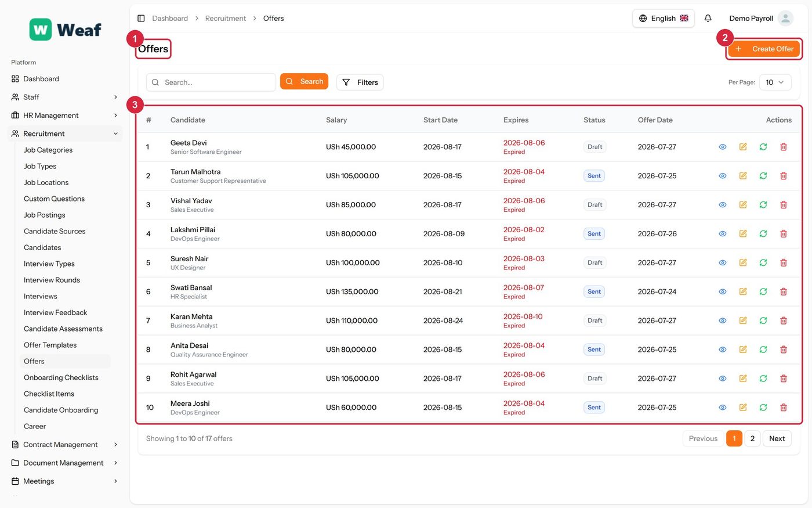
Task: Open the notifications bell
Action: 708,19
